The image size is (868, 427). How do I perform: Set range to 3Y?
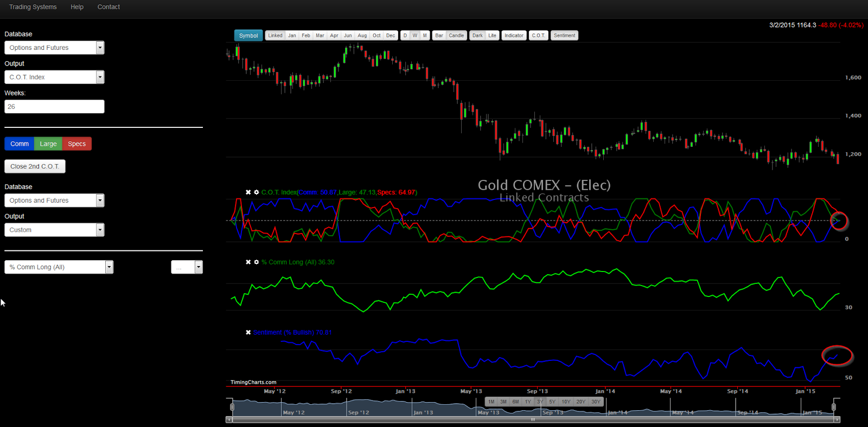pos(540,402)
